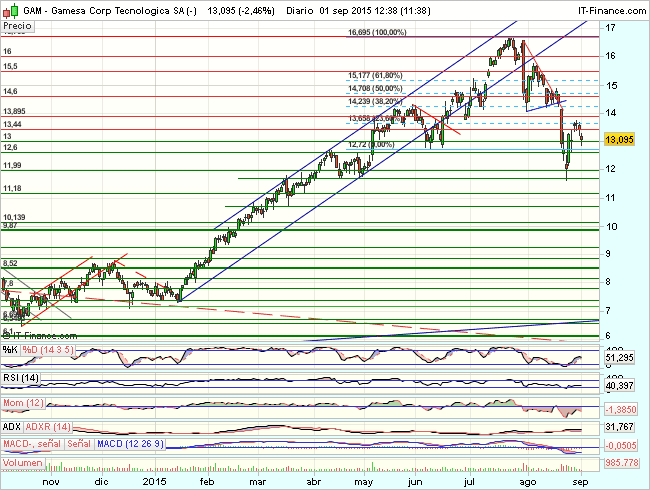The height and width of the screenshot is (490, 650).
Task: Click the 15,5 resistance level label
Action: (10, 66)
